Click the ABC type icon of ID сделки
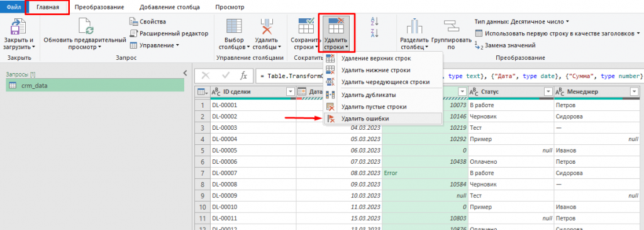The image size is (644, 230). [x=216, y=92]
